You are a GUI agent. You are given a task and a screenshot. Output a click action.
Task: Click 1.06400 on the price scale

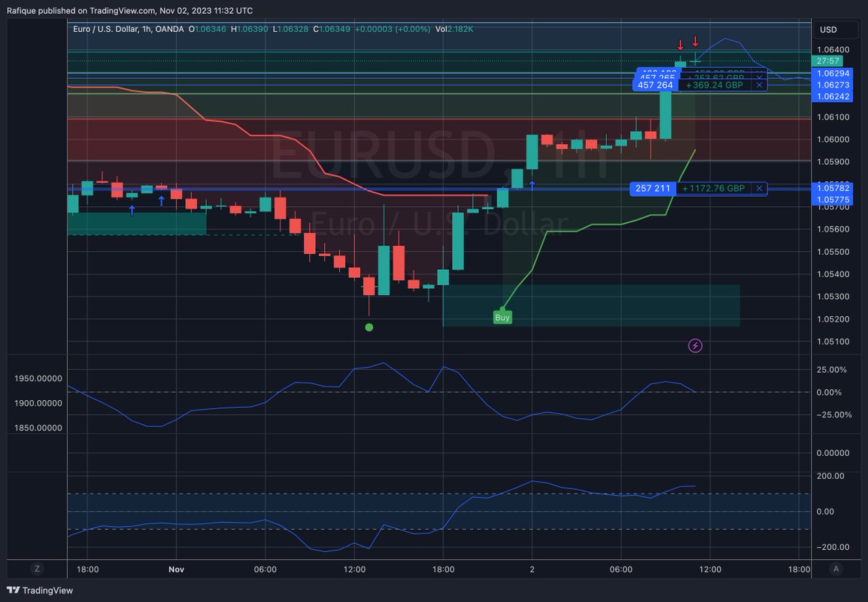(x=833, y=49)
